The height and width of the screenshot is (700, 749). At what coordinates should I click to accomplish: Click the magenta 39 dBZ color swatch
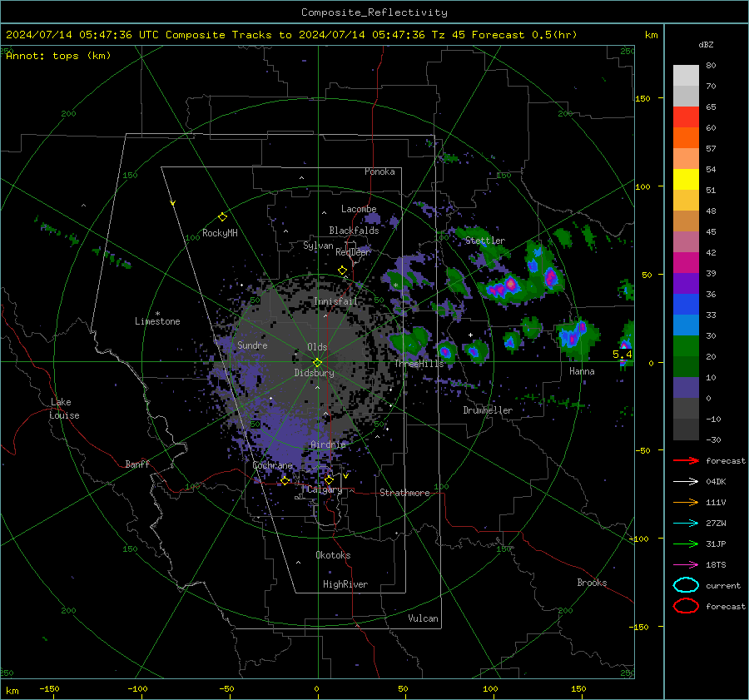(x=686, y=263)
